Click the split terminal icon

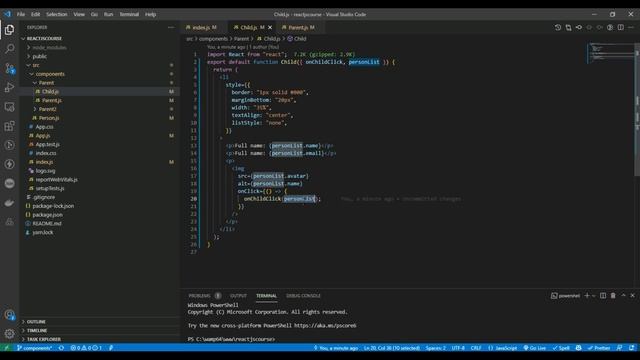tap(603, 296)
